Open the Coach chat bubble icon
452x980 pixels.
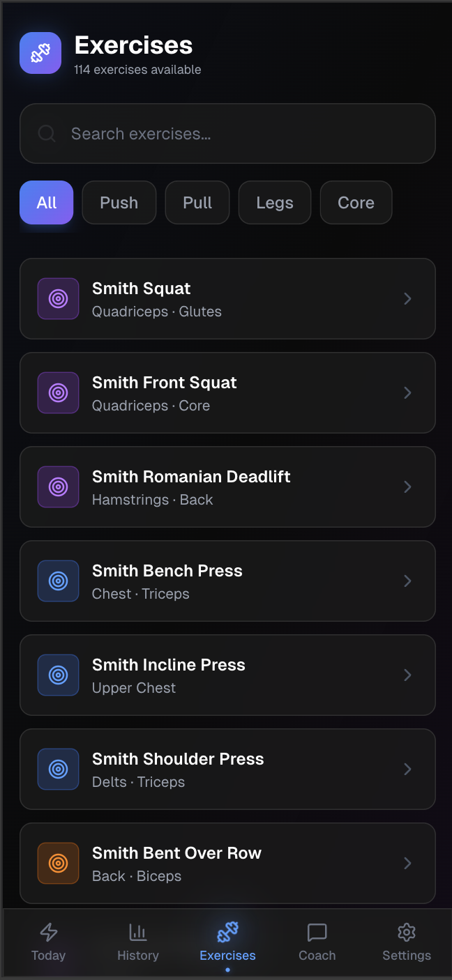[x=317, y=932]
